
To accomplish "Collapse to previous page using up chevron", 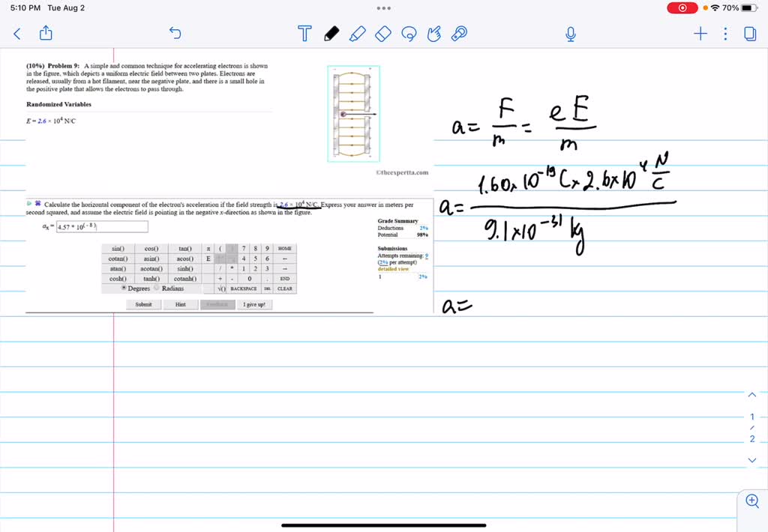I will [751, 394].
